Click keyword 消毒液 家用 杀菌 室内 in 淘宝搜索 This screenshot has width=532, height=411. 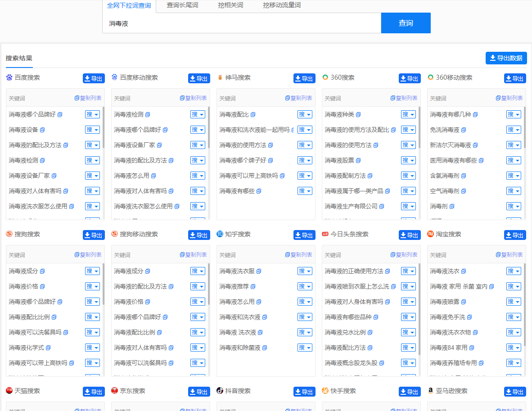point(458,287)
